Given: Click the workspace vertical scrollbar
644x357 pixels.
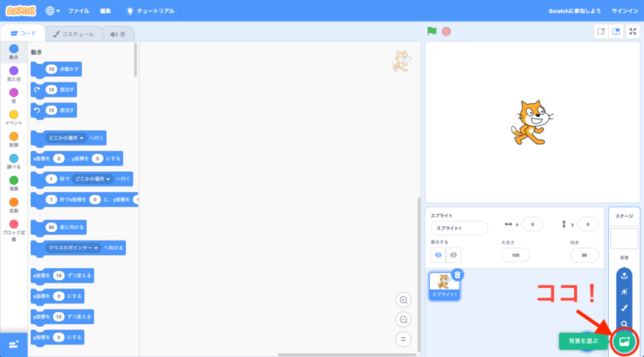Looking at the screenshot, I should point(419,275).
